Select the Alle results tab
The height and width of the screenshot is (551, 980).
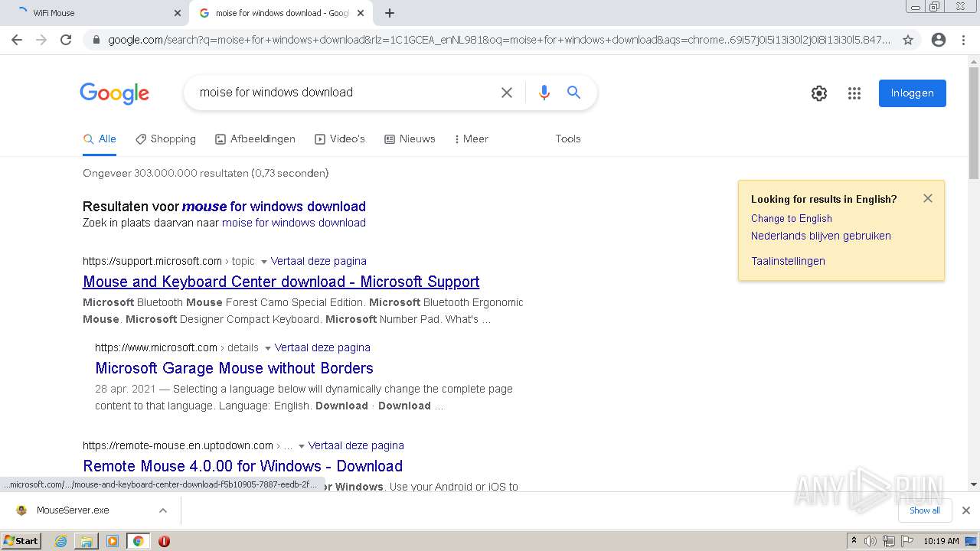100,139
